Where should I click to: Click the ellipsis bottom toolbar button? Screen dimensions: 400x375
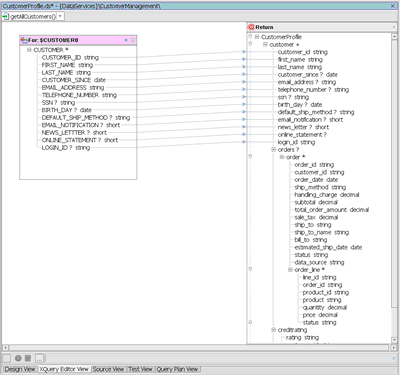point(39,358)
